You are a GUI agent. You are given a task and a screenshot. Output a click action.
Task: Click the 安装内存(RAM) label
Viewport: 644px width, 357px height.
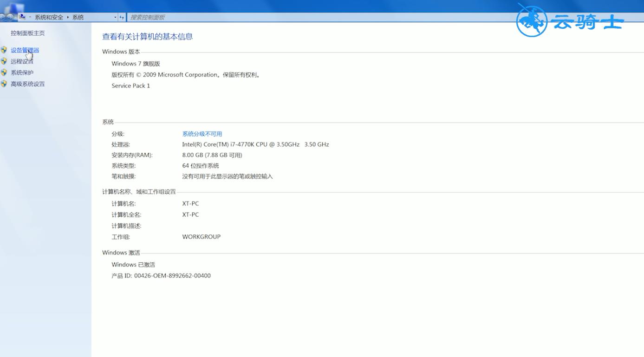point(132,155)
